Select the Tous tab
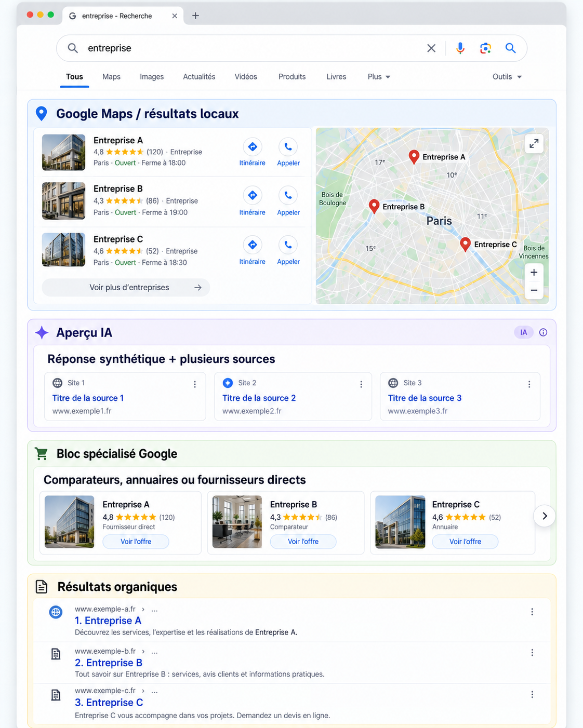583x728 pixels. pyautogui.click(x=74, y=77)
